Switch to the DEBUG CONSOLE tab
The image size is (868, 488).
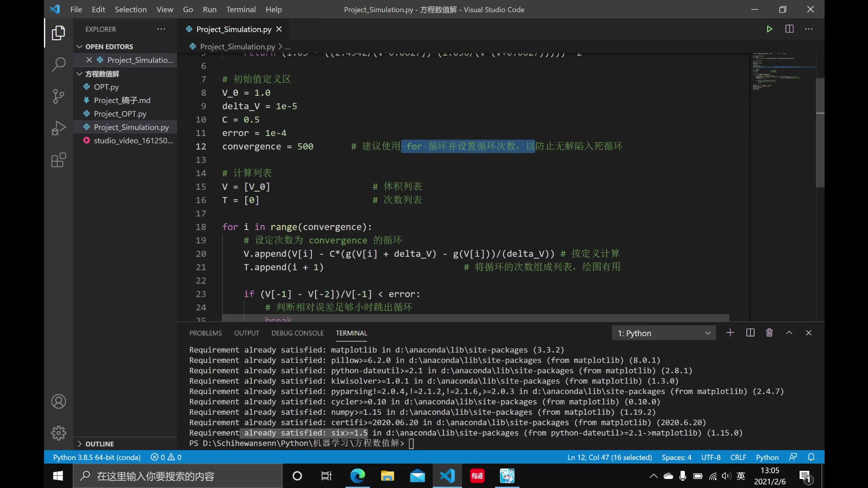[297, 333]
